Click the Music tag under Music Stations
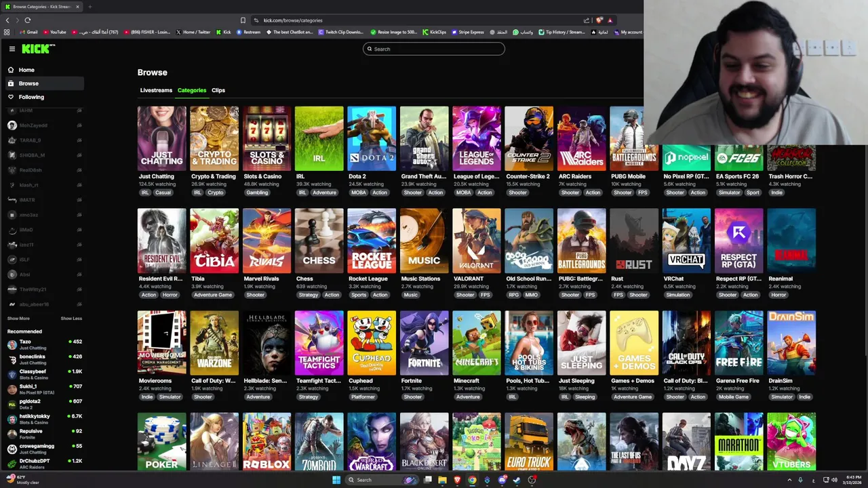 pyautogui.click(x=410, y=295)
